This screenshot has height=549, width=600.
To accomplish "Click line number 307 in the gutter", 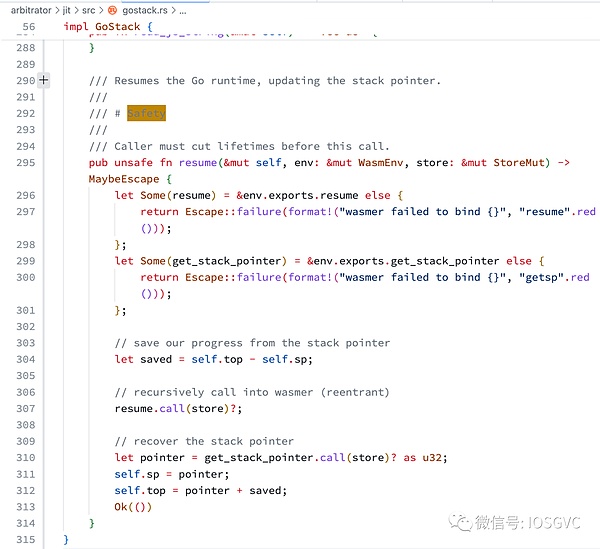I will (25, 408).
